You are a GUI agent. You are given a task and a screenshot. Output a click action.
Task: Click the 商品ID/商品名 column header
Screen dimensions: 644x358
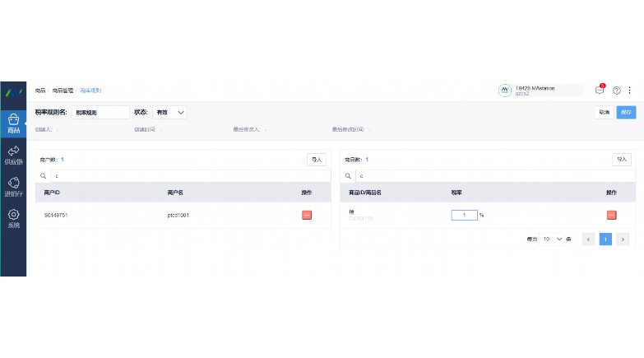[365, 193]
